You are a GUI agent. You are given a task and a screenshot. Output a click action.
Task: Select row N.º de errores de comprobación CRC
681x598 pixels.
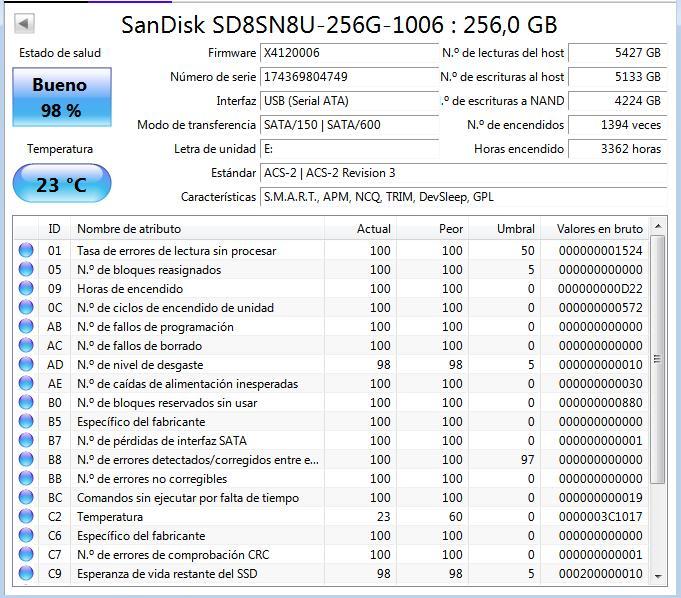332,555
